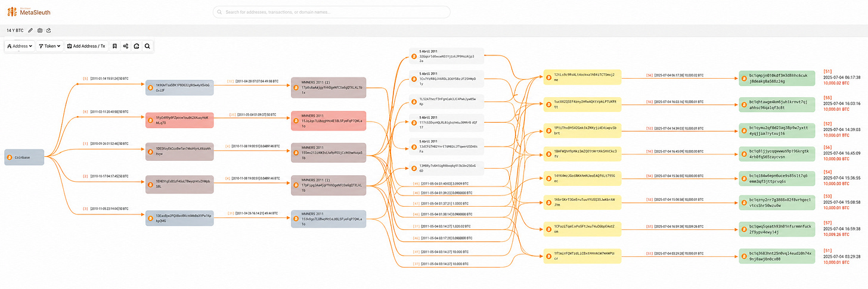This screenshot has height=289, width=868.
Task: Select the node 1K9GMTsaSBK1P80632g9tSw4yX5vbG
Action: [x=179, y=88]
